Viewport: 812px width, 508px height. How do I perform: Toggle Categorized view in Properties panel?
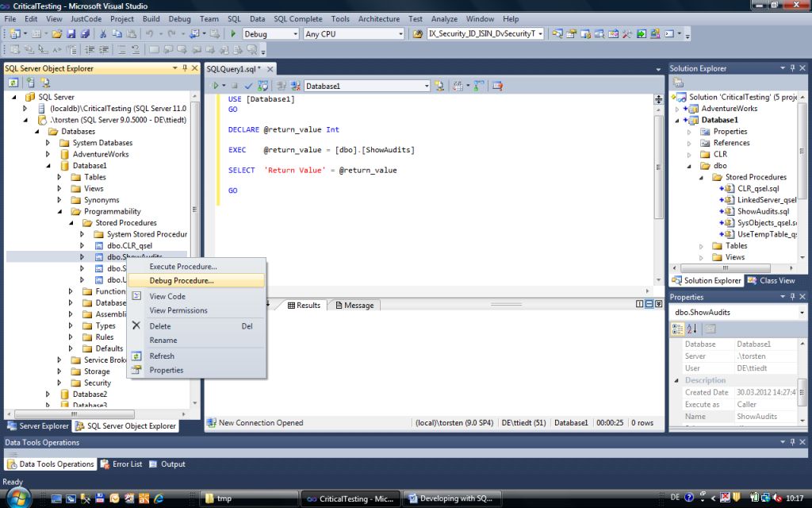point(677,329)
